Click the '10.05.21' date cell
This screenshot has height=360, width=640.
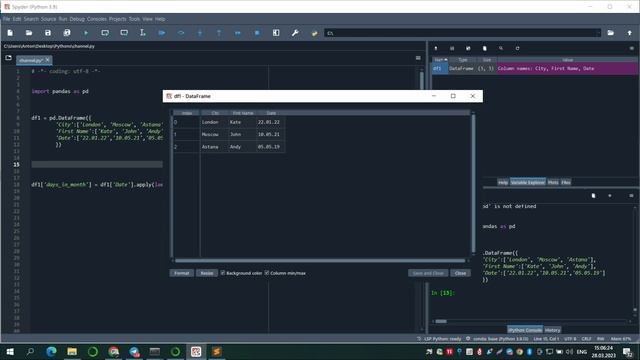coord(270,134)
